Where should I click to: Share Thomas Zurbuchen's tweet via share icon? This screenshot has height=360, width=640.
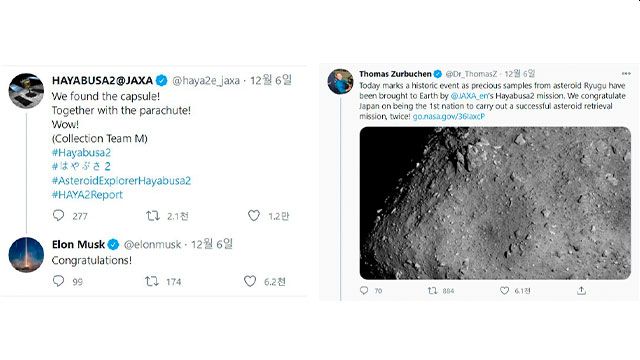582,290
